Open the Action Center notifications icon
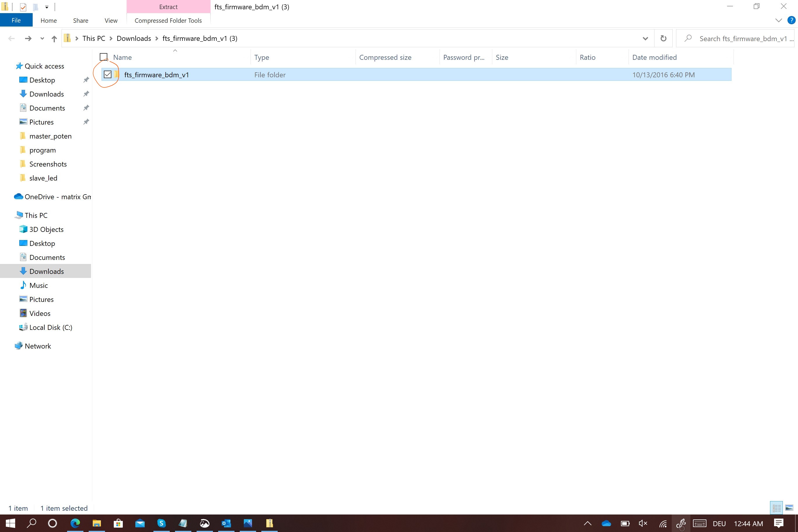 (x=779, y=523)
